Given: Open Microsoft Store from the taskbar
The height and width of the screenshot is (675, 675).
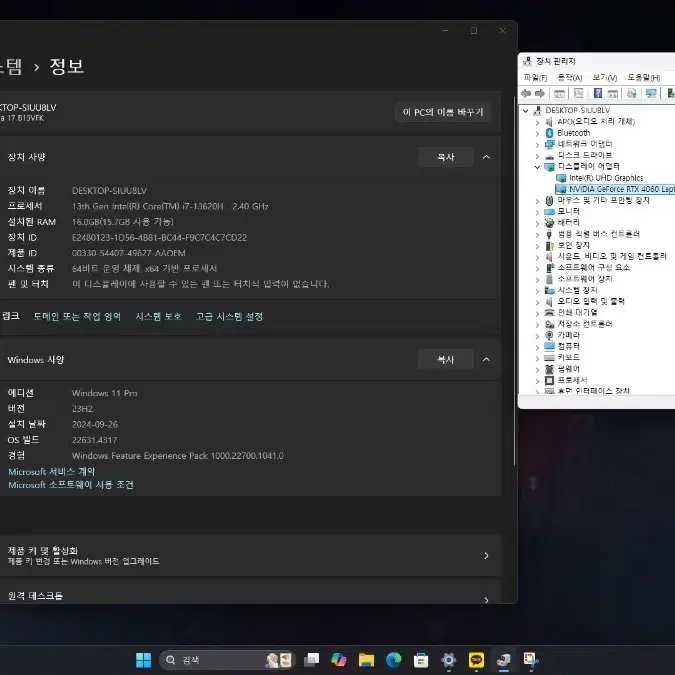Looking at the screenshot, I should (421, 660).
